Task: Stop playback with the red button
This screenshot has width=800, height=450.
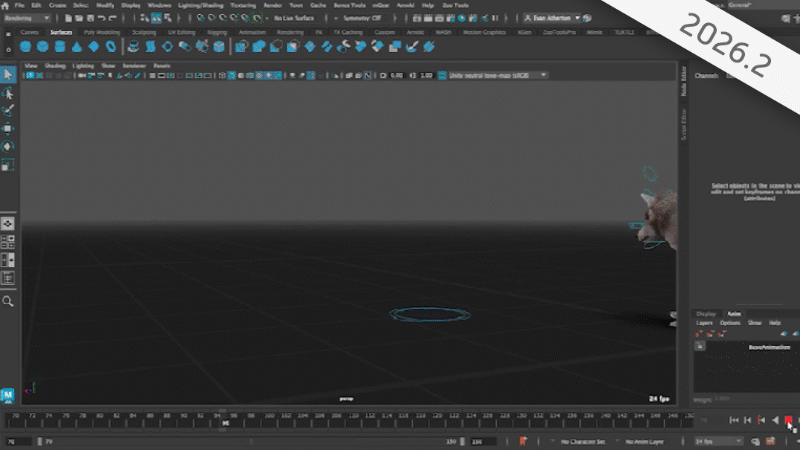Action: [788, 420]
